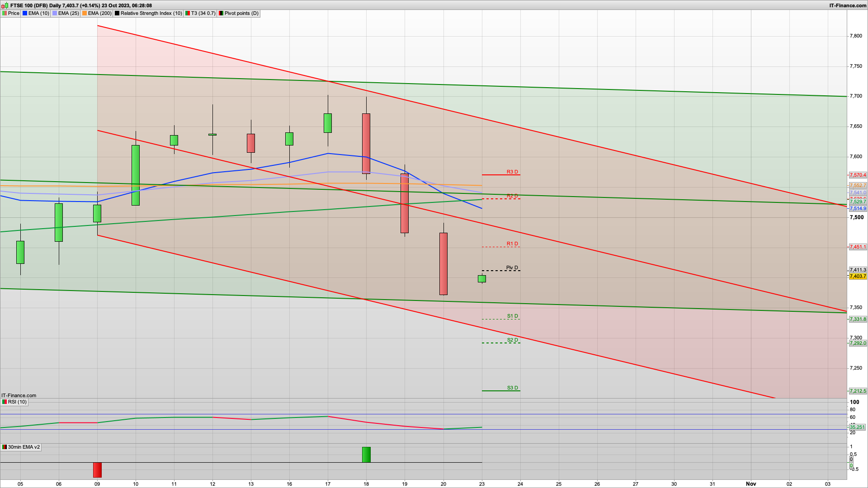Click the 7,292.0 S2 price tag

click(x=858, y=343)
